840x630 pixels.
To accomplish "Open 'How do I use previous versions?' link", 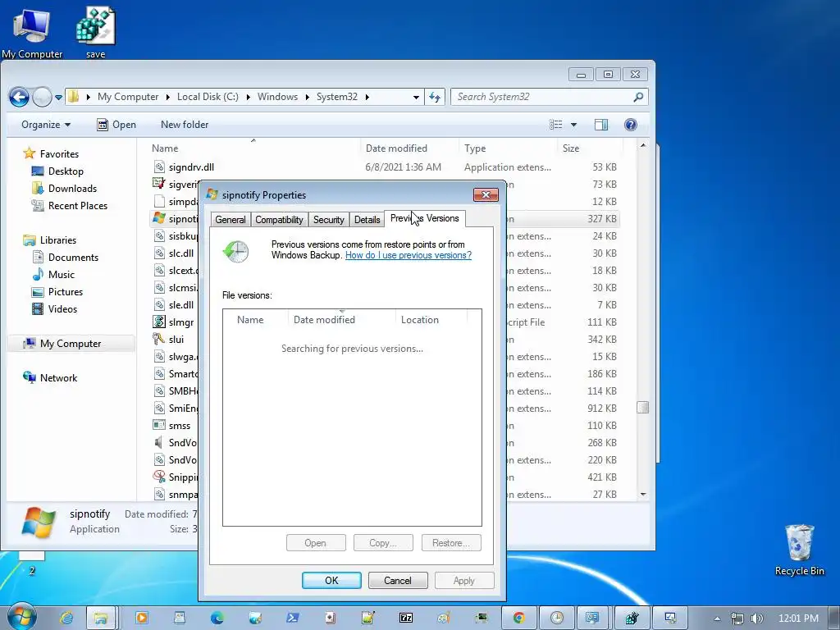I will (x=409, y=255).
